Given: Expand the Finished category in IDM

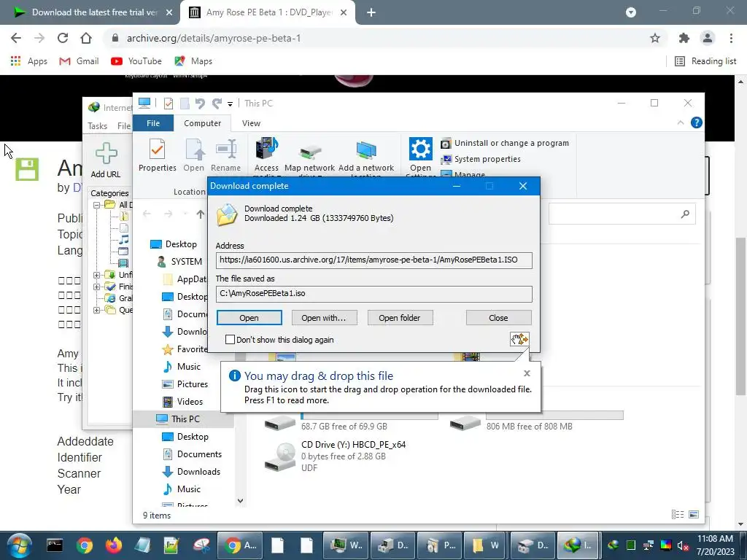Looking at the screenshot, I should coord(97,287).
